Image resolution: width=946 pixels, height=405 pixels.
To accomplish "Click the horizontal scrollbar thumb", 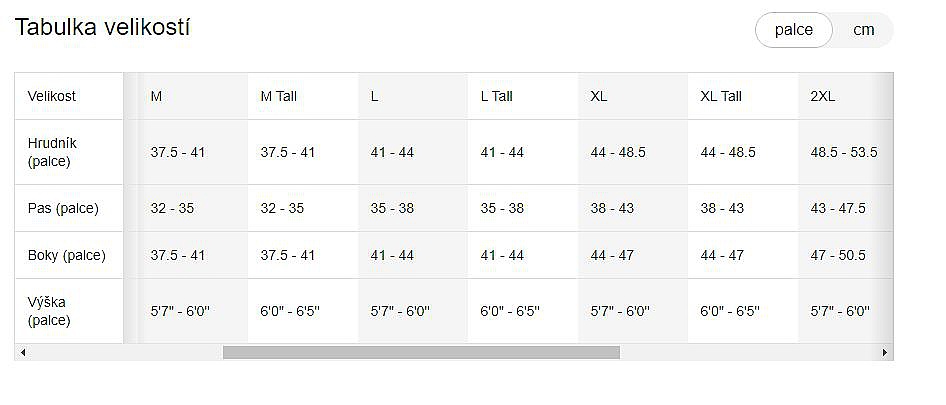I will 421,352.
